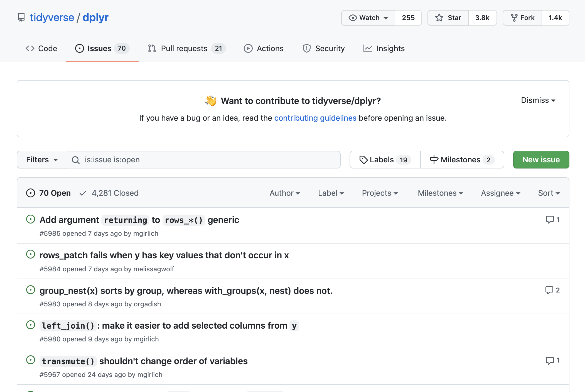Click the open-issue icon for issue #5980
585x392 pixels.
[x=31, y=325]
